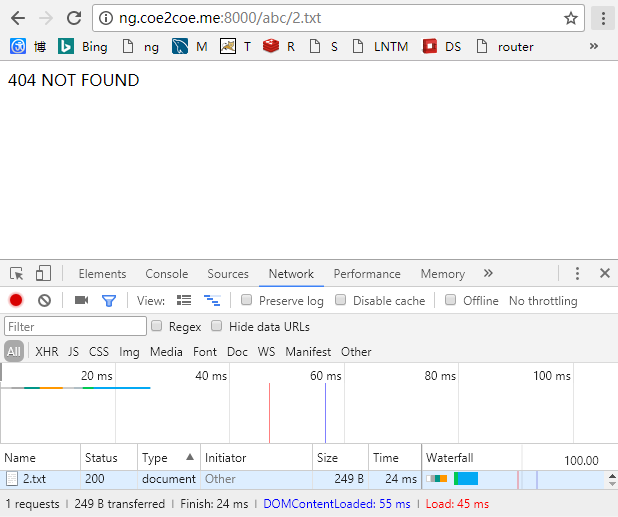The height and width of the screenshot is (517, 618).
Task: Switch to the Elements tab
Action: [x=102, y=273]
